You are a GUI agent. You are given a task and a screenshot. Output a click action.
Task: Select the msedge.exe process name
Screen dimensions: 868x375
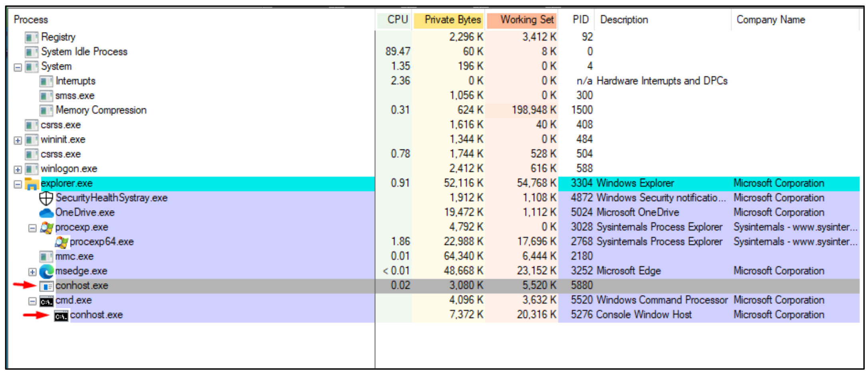[81, 271]
